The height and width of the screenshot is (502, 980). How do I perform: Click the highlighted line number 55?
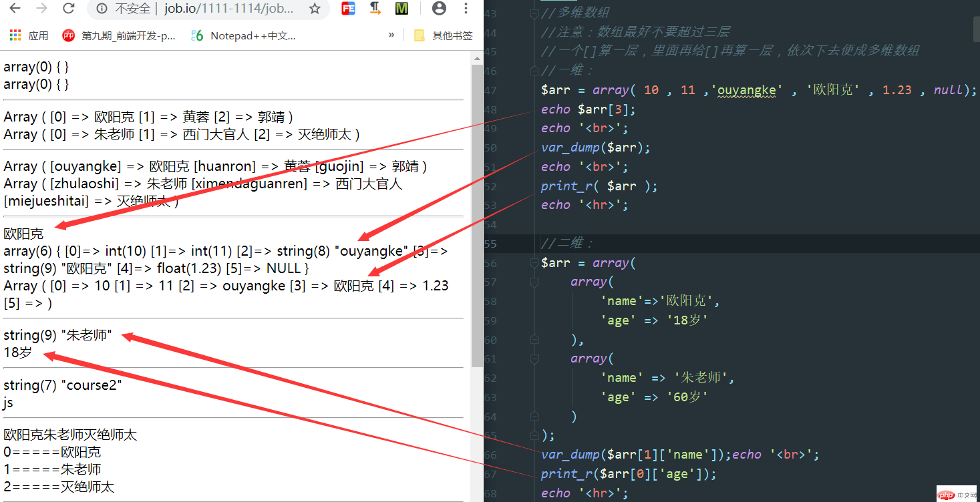click(490, 244)
